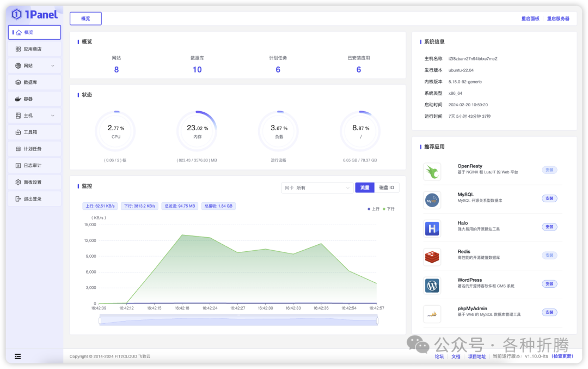This screenshot has width=588, height=369.
Task: Open the 计划任务 calendar icon
Action: tap(18, 149)
